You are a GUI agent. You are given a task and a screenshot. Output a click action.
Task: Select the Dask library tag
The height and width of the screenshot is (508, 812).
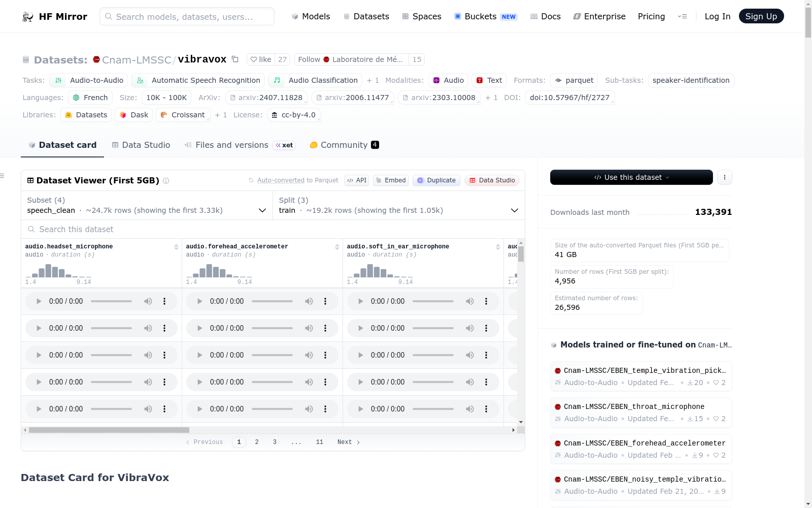click(134, 115)
